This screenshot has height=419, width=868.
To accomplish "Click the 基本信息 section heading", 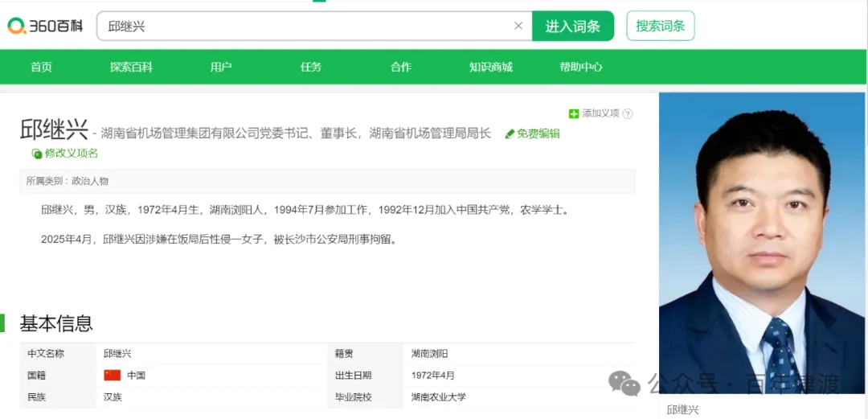I will pyautogui.click(x=56, y=323).
